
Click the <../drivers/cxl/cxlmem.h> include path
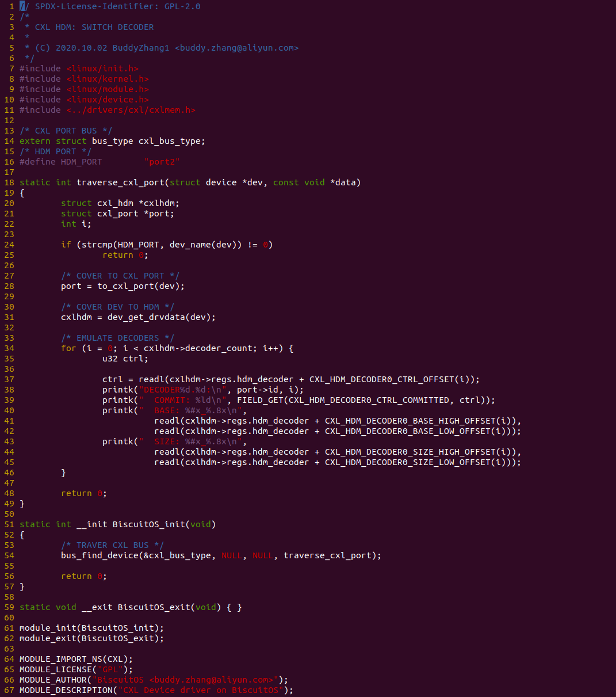pyautogui.click(x=131, y=110)
